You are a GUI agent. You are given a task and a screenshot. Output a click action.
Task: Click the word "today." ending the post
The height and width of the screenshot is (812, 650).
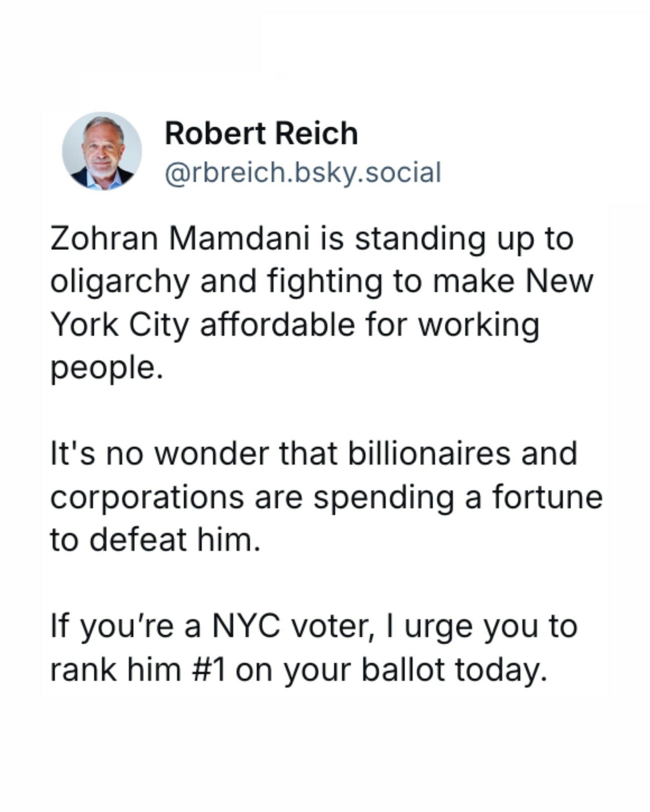(x=501, y=669)
